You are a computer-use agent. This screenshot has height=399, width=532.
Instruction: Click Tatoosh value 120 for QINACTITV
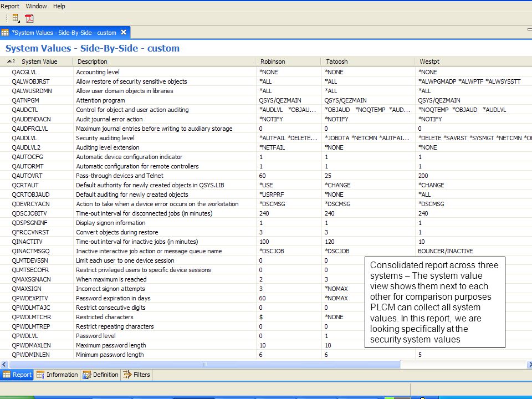329,242
